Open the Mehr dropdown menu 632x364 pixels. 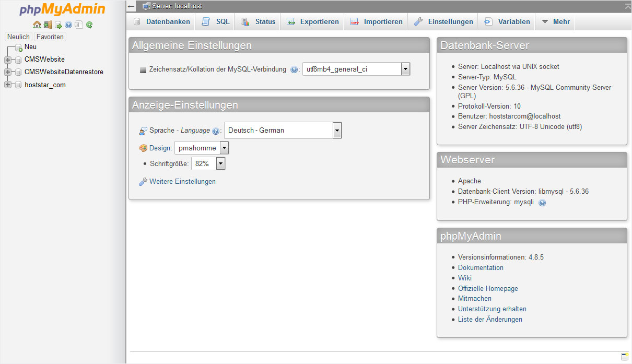point(556,21)
